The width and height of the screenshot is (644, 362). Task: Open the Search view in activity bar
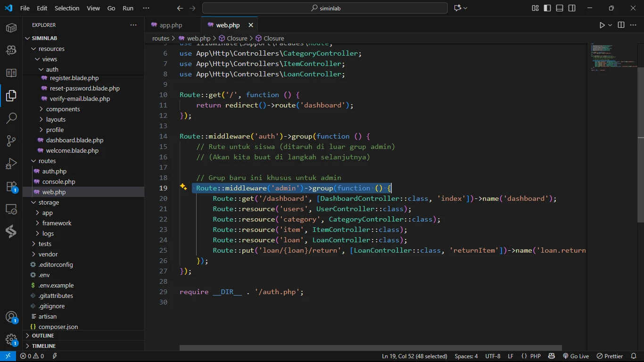pos(11,118)
